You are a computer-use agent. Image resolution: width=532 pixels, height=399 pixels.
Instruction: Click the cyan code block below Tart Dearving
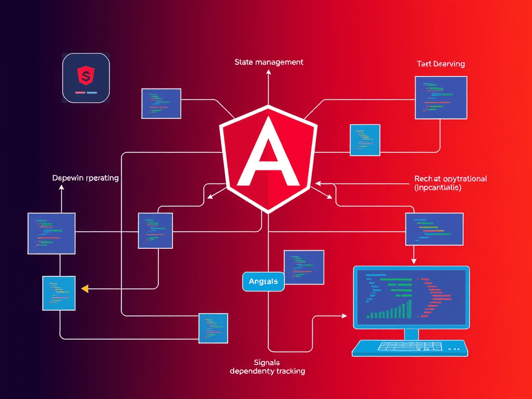point(365,140)
